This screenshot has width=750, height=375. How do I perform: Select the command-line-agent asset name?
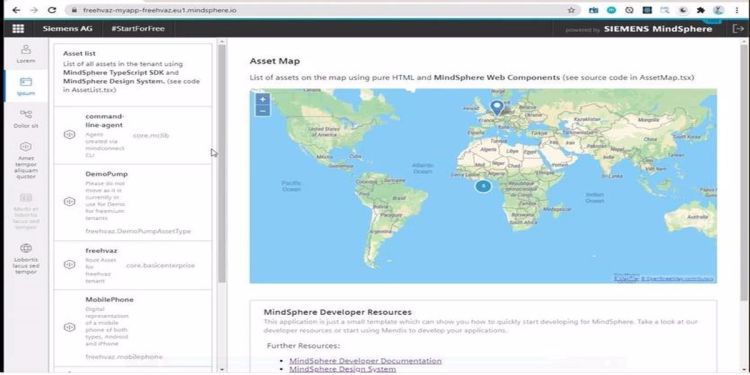104,121
